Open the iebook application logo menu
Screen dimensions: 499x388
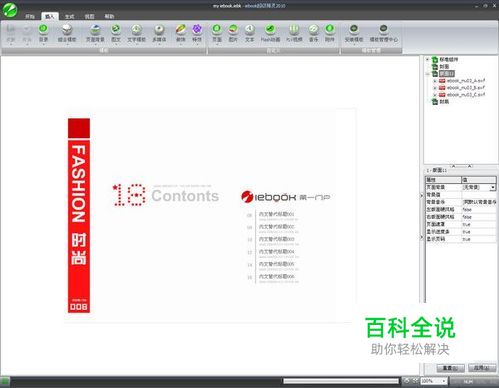(x=10, y=10)
